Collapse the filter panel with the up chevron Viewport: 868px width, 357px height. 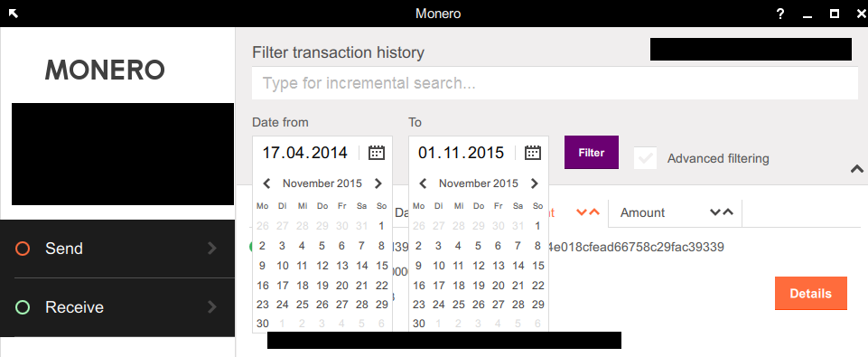(x=857, y=168)
